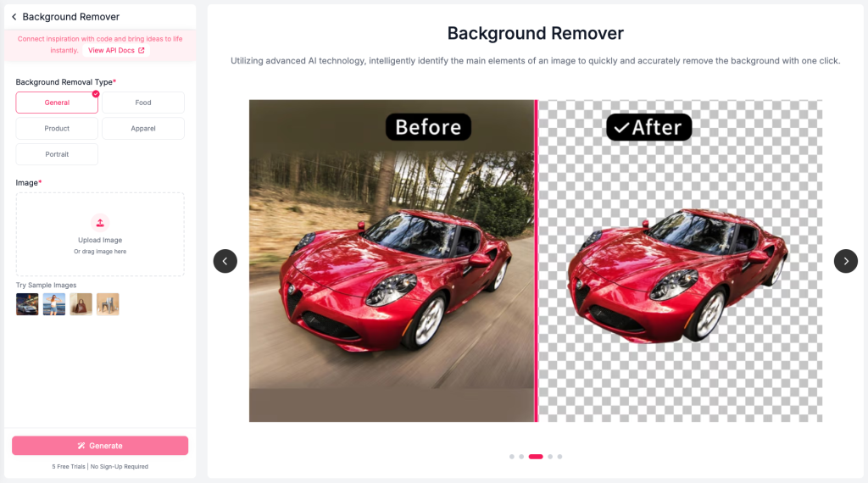
Task: Use the sports car sample image
Action: point(27,304)
